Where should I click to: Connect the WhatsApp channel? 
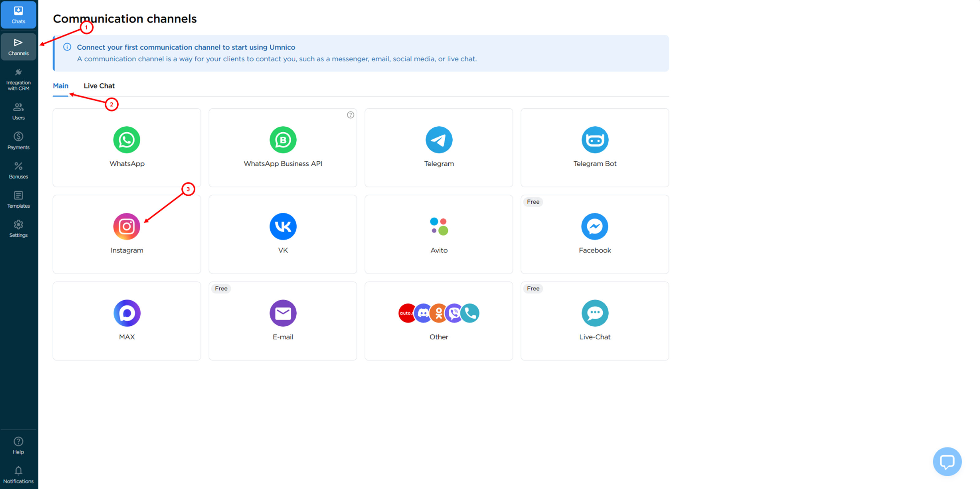click(x=127, y=148)
